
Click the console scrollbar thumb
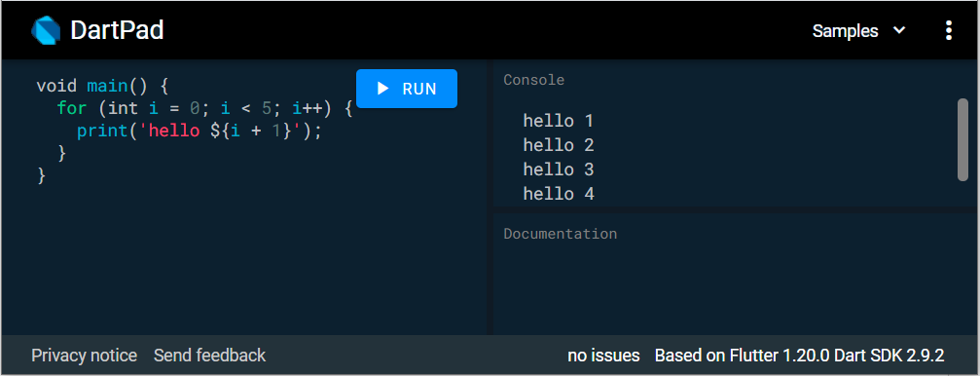pos(962,139)
